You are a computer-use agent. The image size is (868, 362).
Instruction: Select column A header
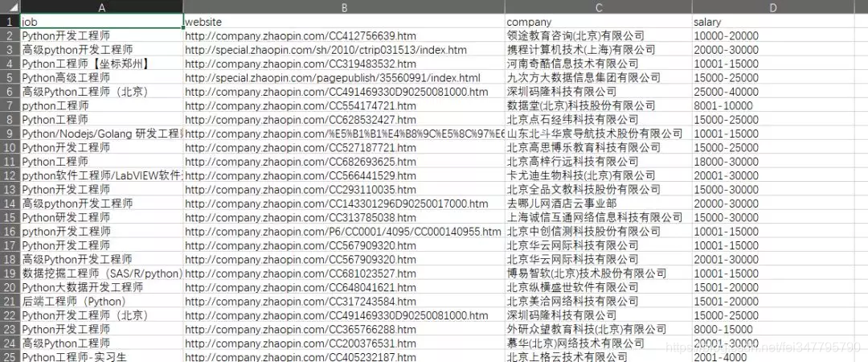pos(101,7)
